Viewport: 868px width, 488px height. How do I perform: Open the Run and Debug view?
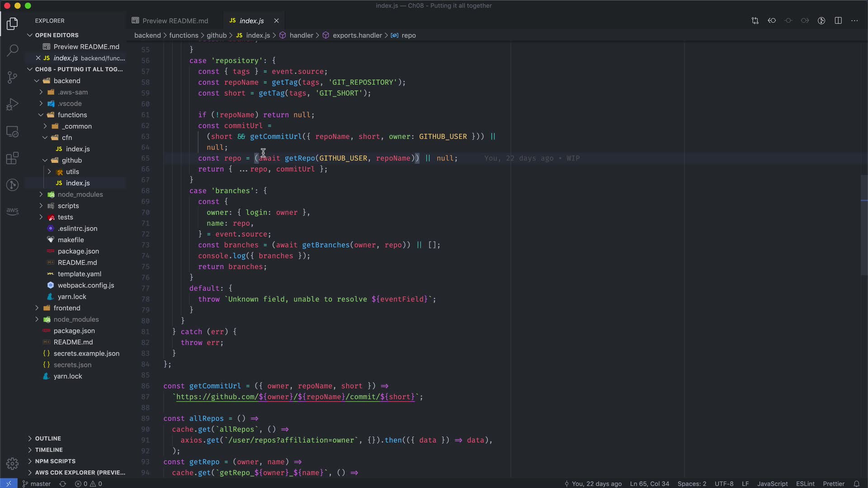point(12,104)
